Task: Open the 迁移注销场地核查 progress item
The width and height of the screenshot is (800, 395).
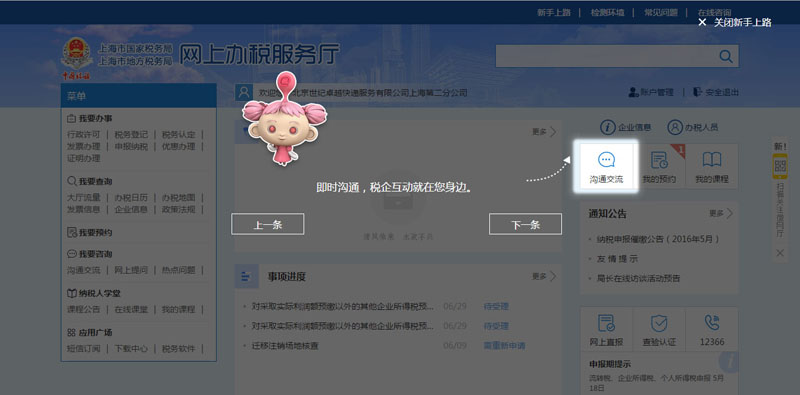Action: (285, 345)
